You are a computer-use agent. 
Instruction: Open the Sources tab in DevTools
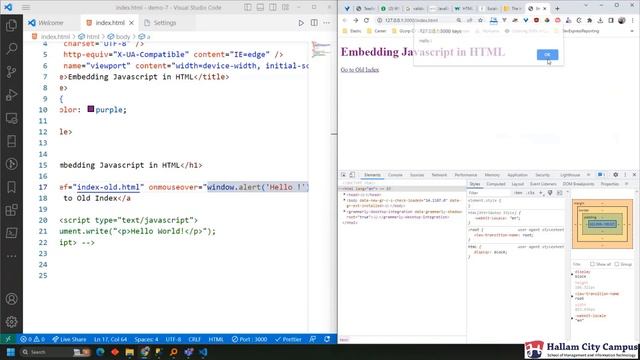click(417, 175)
